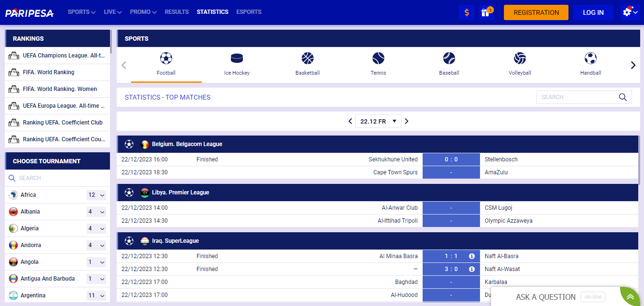Select the Basketball sport icon
The image size is (644, 306).
pos(307,58)
